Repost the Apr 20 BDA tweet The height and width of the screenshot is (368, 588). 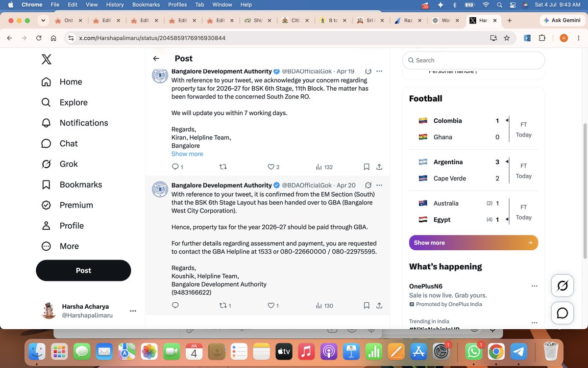(x=225, y=305)
